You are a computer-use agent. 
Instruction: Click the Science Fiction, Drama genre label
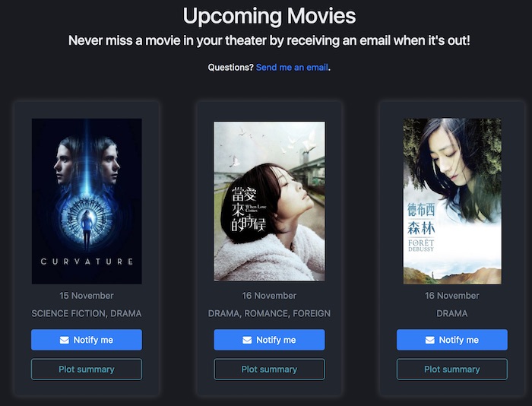tap(87, 313)
